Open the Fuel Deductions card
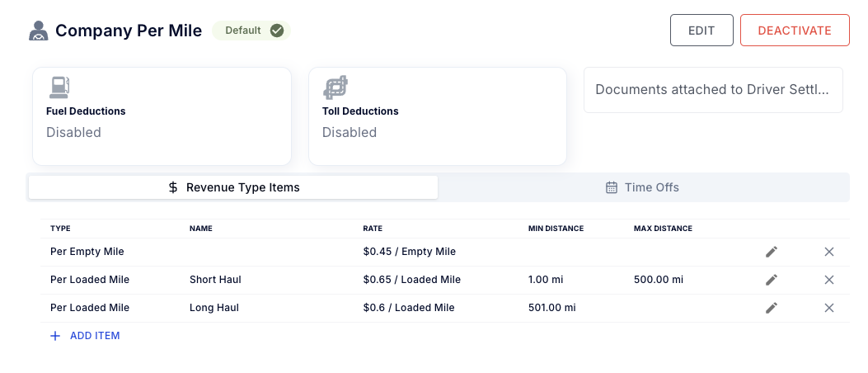868x373 pixels. (x=162, y=116)
